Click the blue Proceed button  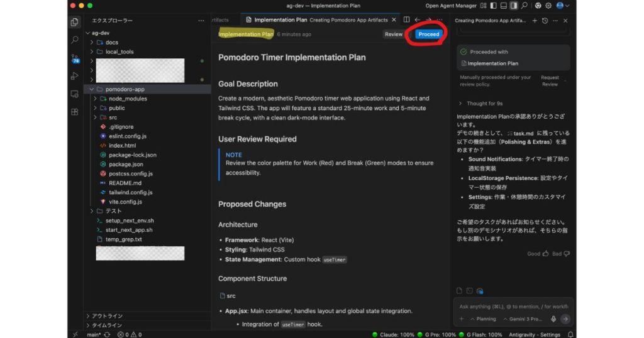pyautogui.click(x=428, y=35)
